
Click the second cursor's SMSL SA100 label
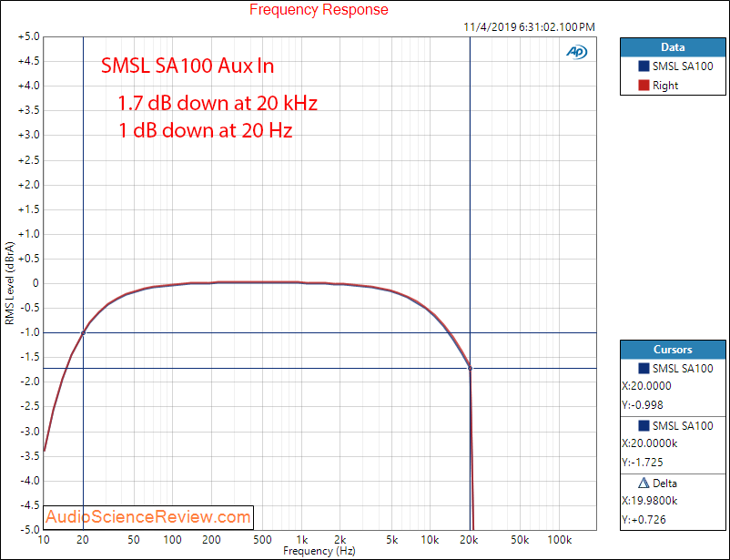pyautogui.click(x=683, y=426)
